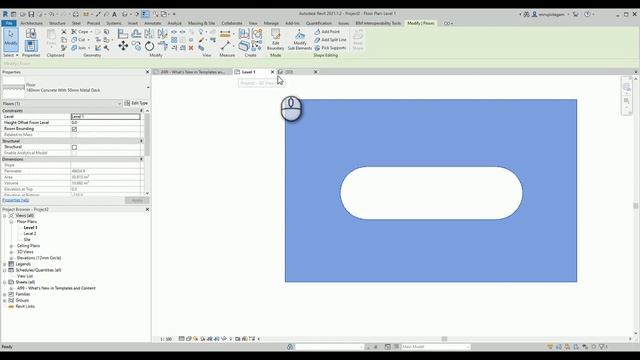The image size is (640, 360).
Task: Select Revit Links in Project Browser
Action: (25, 307)
